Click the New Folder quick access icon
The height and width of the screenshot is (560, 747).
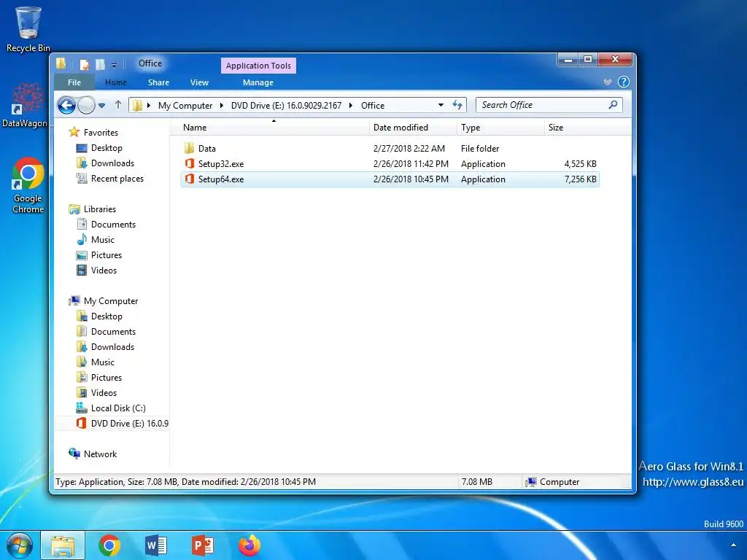click(x=100, y=64)
